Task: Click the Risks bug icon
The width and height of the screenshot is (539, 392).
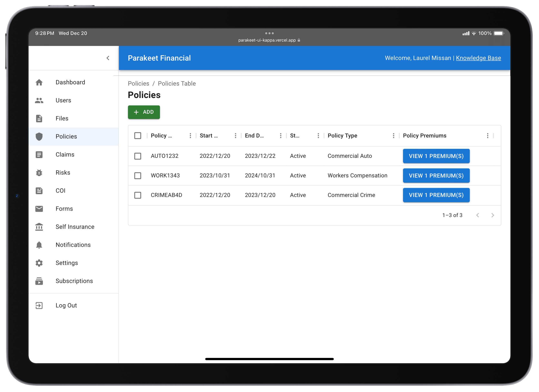Action: pyautogui.click(x=39, y=173)
